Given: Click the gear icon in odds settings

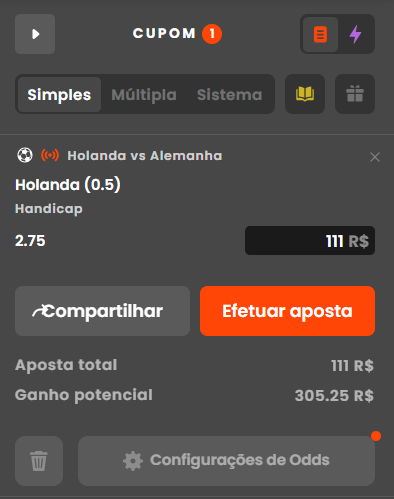Looking at the screenshot, I should click(x=133, y=461).
